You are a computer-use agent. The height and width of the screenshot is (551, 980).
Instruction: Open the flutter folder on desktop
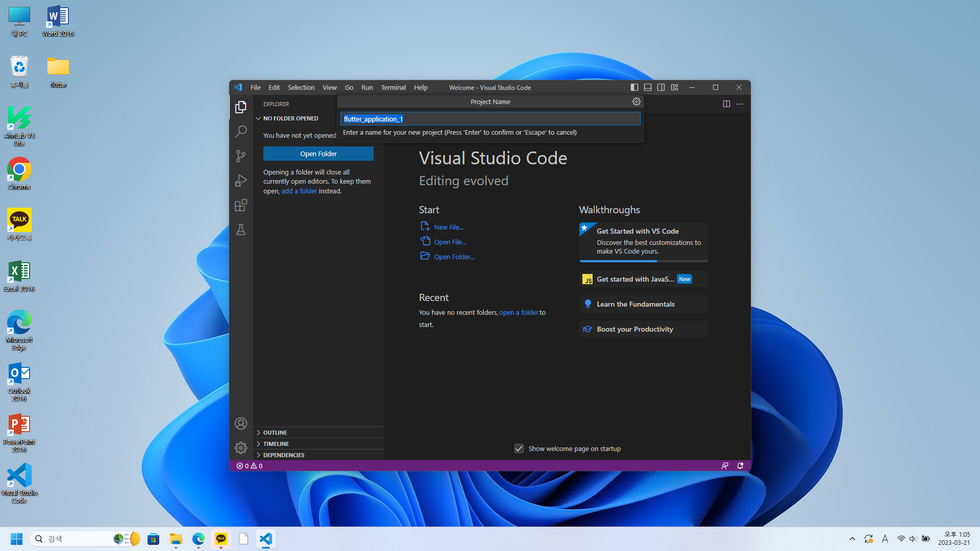pyautogui.click(x=58, y=71)
